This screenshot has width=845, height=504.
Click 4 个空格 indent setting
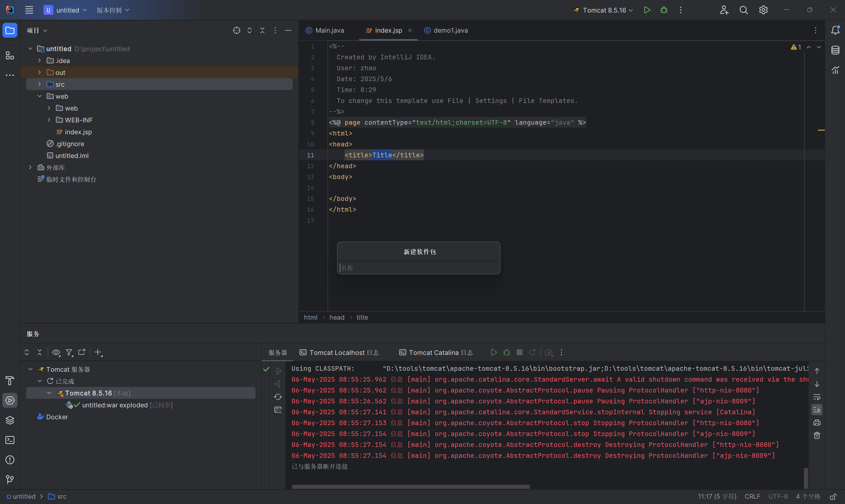[808, 496]
